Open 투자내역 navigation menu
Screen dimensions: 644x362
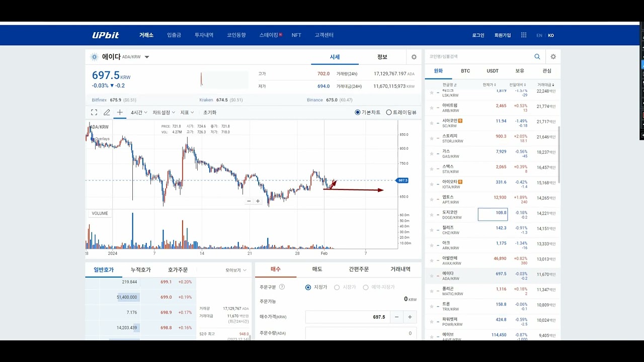pyautogui.click(x=204, y=35)
